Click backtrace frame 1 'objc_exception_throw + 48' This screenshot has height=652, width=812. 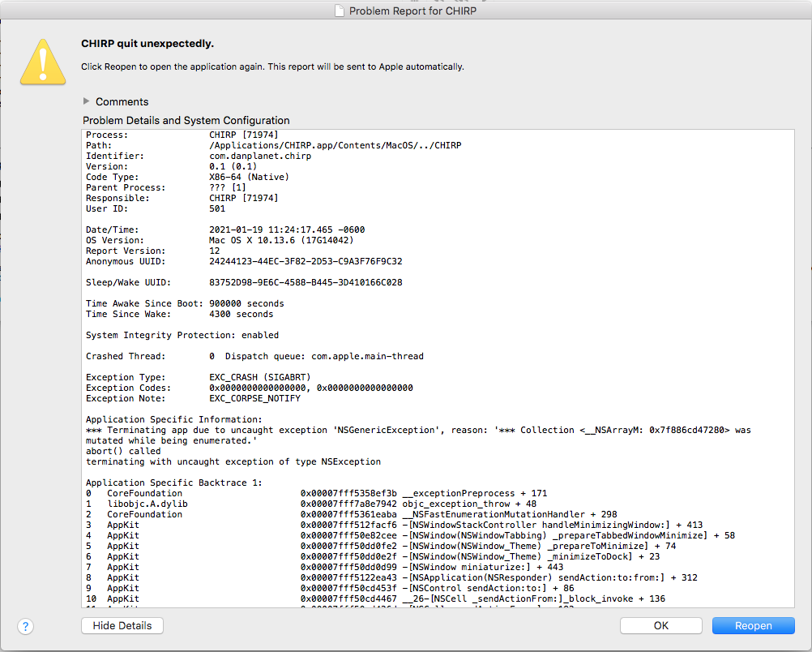[x=469, y=504]
